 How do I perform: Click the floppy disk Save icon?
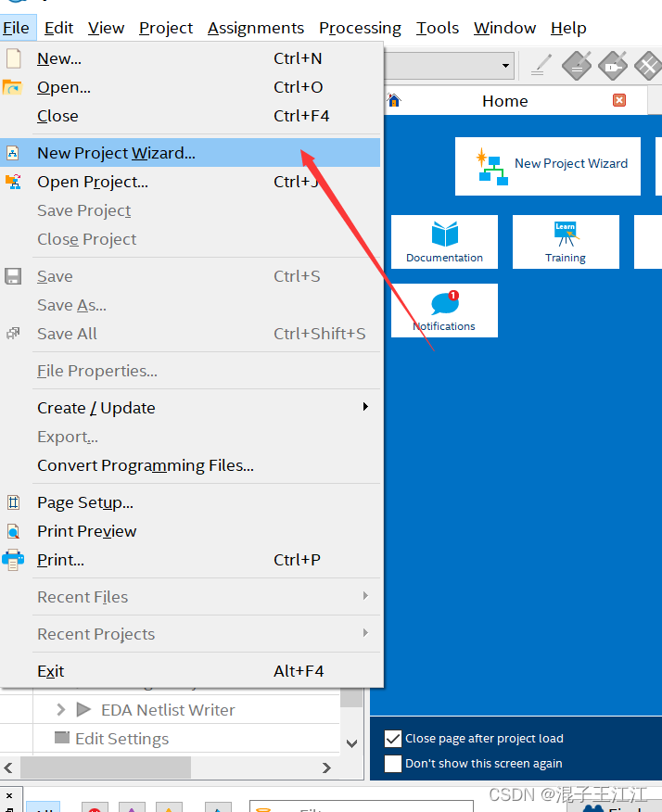coord(13,276)
